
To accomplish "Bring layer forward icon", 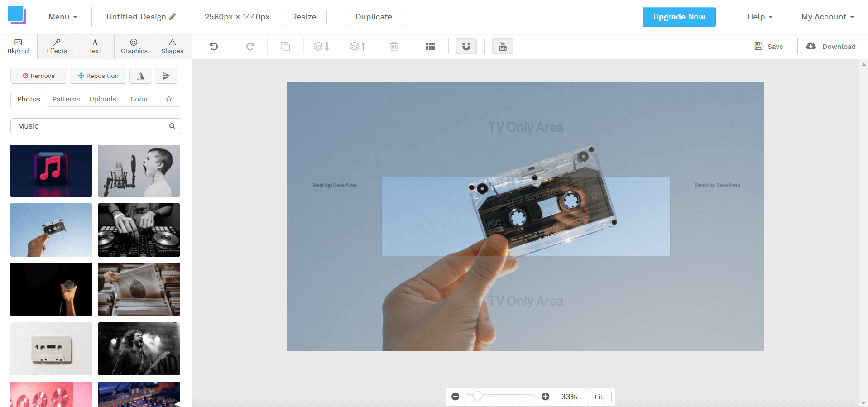I will pos(358,46).
